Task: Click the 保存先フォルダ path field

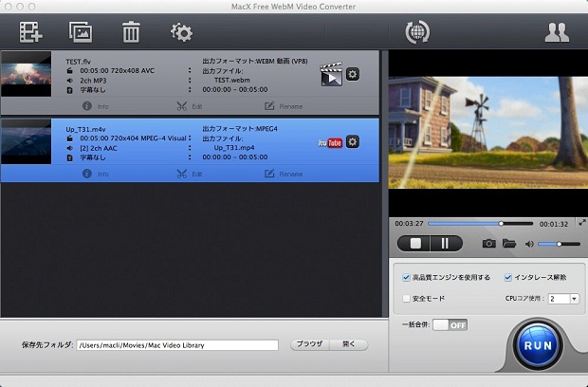Action: [177, 345]
